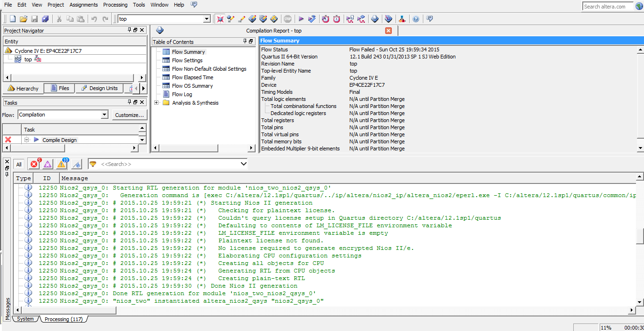Screen dimensions: 644x331
Task: Open the Flow Compilation dropdown in Tasks
Action: (105, 115)
